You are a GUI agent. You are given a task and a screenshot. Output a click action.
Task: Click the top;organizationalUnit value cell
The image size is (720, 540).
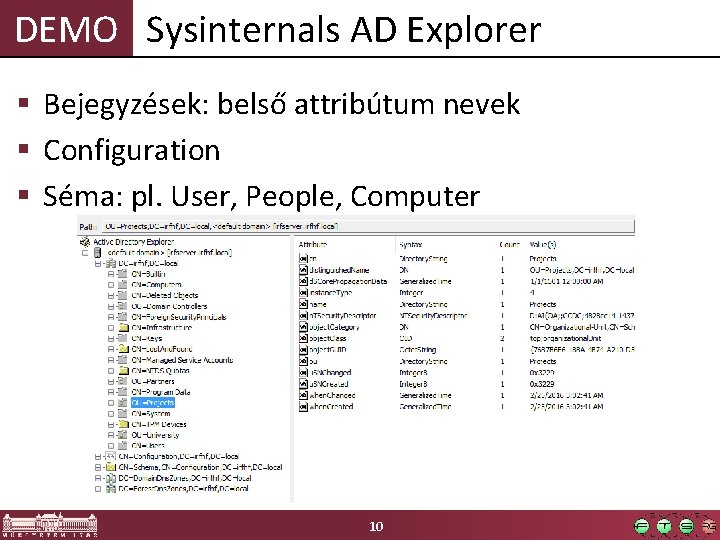565,338
